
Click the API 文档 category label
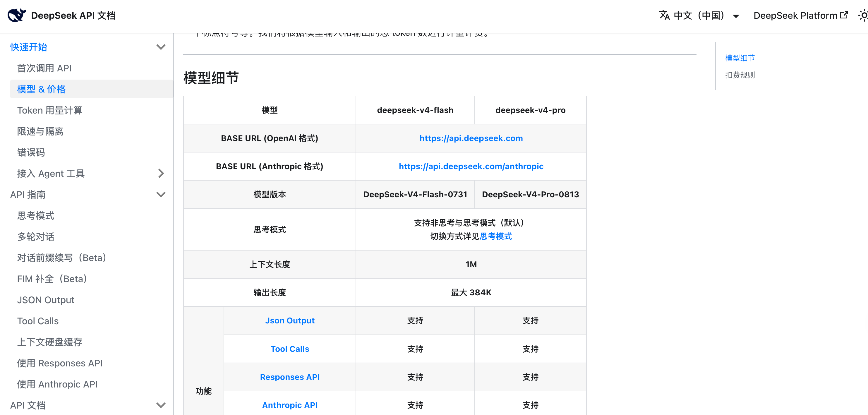tap(28, 405)
